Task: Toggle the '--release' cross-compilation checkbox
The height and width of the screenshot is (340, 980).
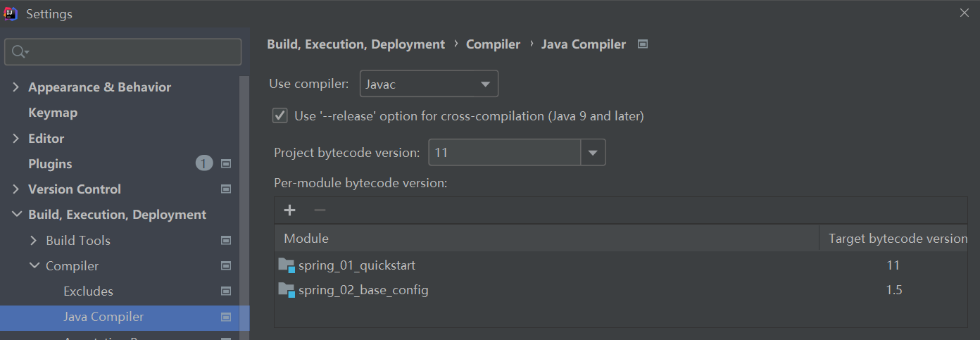Action: [280, 115]
